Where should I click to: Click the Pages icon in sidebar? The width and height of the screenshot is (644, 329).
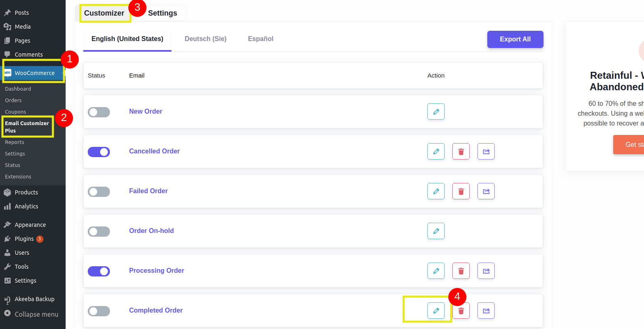7,41
